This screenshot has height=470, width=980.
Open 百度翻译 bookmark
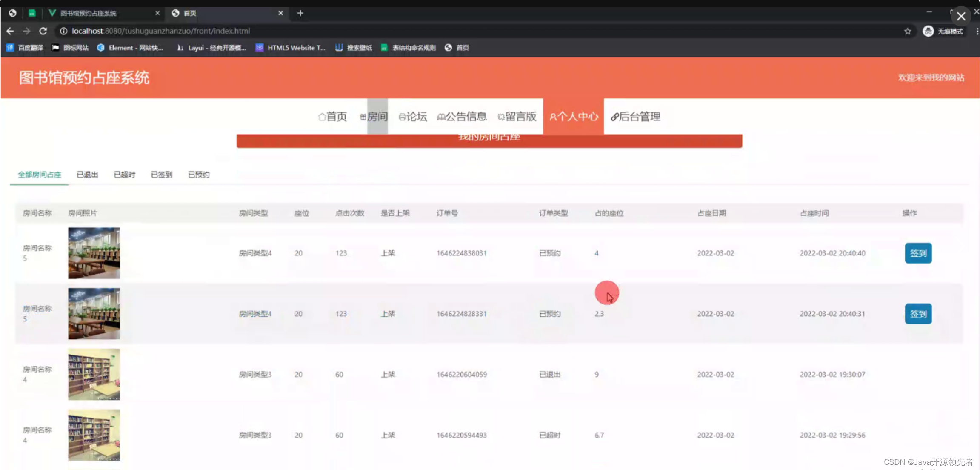point(25,48)
